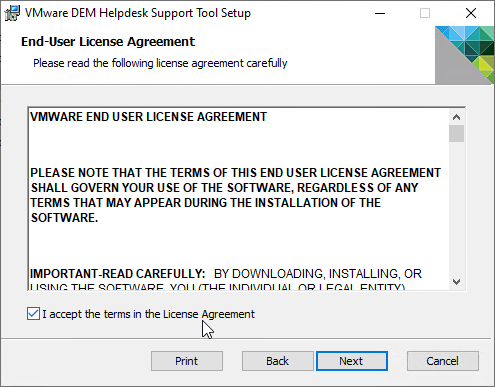
Task: Click the 'IMPORTANT-READ CAREFULLY' paragraph
Action: click(226, 278)
